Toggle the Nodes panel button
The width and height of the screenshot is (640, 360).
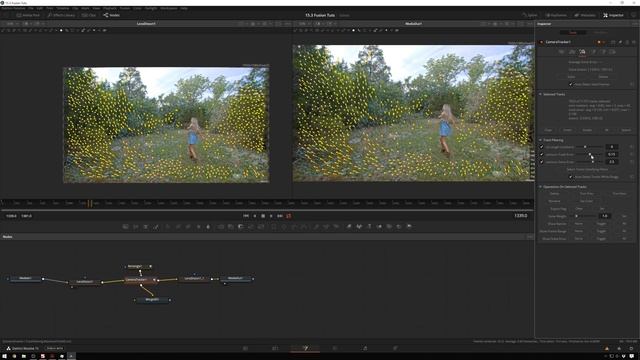111,15
